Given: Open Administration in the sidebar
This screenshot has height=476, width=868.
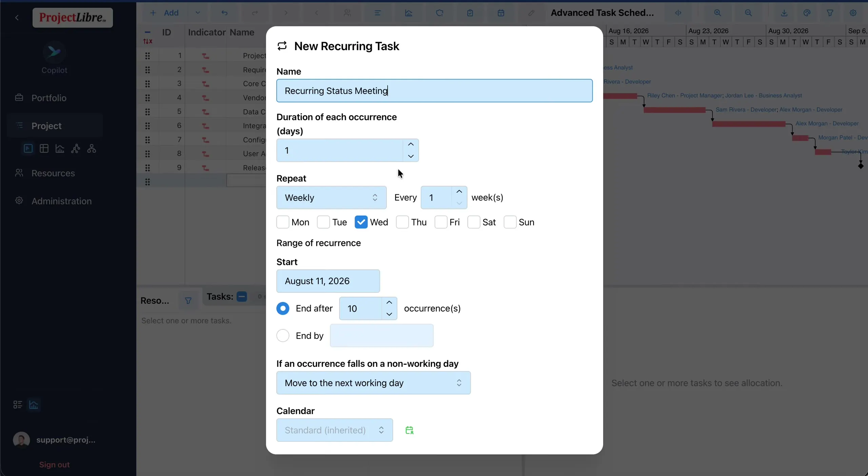Looking at the screenshot, I should [61, 201].
